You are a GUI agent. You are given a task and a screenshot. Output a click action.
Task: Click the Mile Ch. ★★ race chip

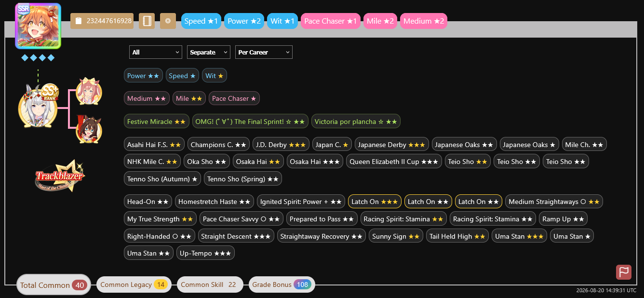(584, 145)
